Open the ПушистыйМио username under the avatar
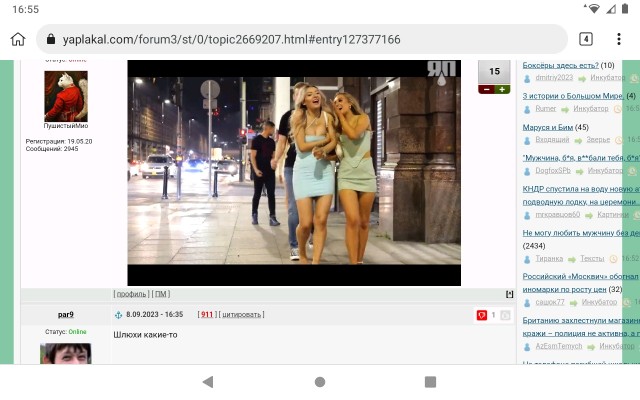This screenshot has height=400, width=640. click(x=66, y=126)
